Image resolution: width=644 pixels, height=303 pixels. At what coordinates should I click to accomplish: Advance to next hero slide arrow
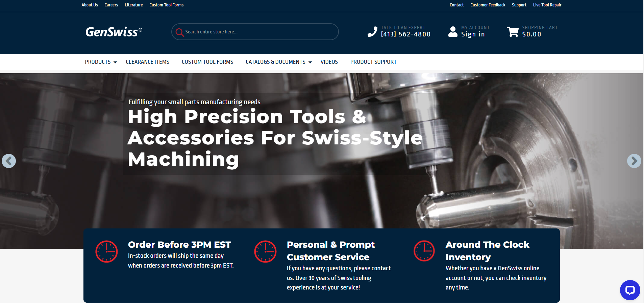pyautogui.click(x=634, y=161)
